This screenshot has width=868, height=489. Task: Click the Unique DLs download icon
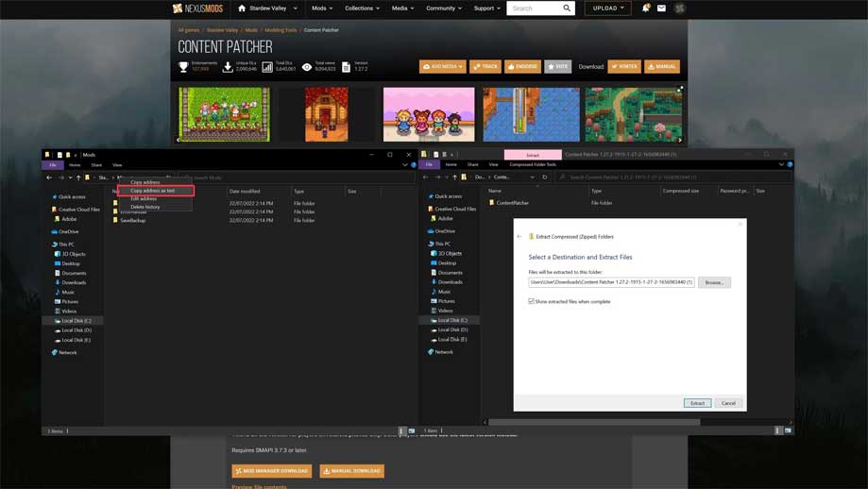pos(228,67)
